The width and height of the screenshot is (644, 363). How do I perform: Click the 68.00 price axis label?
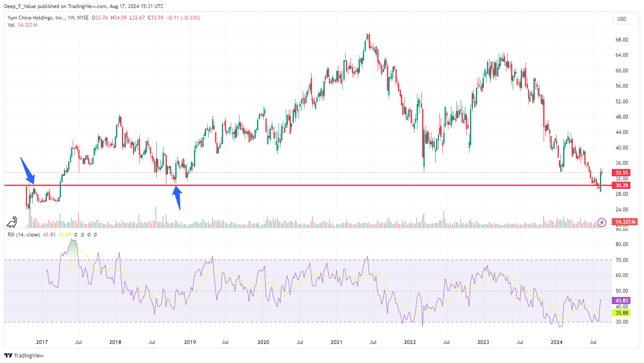click(622, 40)
